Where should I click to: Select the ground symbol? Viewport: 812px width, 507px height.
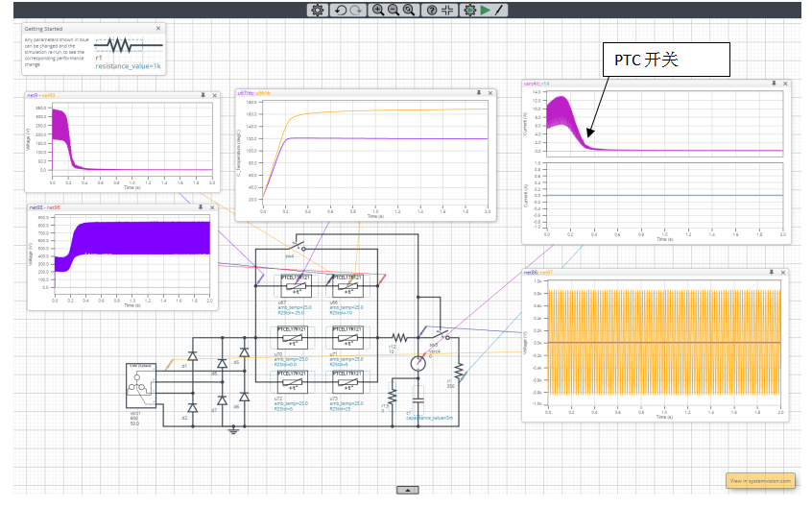[233, 430]
